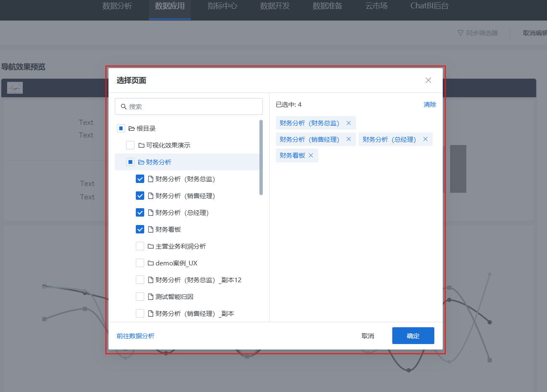Click the 同步筛选器 filter icon
This screenshot has height=392, width=547.
point(460,33)
